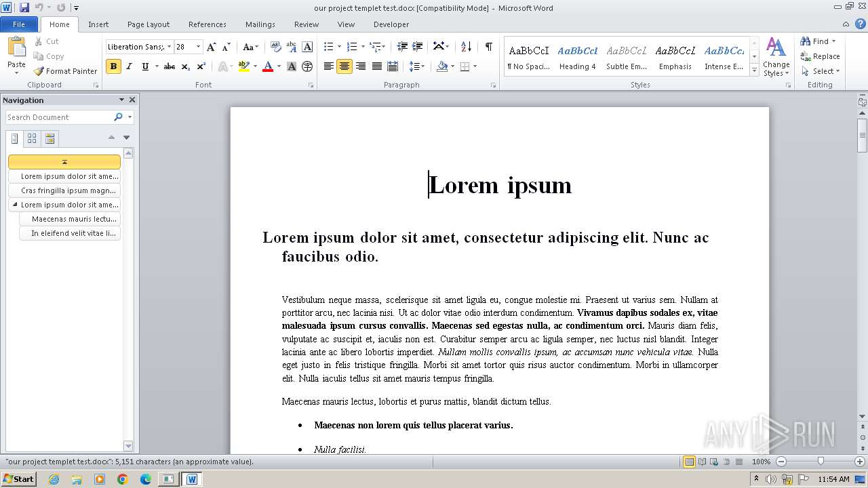Justify the paragraph text
868x488 pixels.
(x=376, y=66)
